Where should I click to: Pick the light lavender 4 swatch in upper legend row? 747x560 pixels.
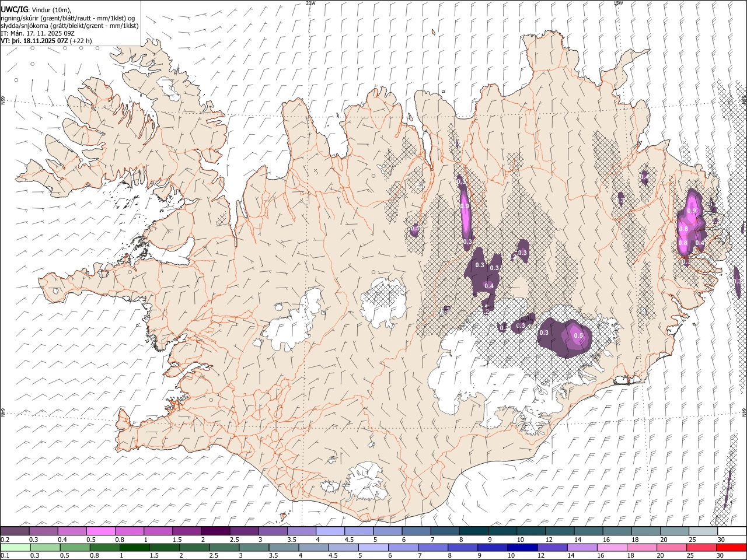(x=330, y=531)
